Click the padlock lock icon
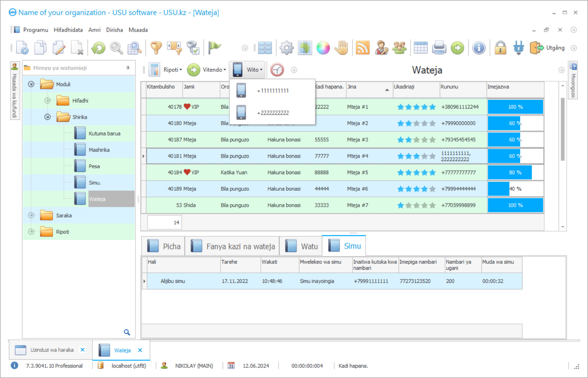 500,48
